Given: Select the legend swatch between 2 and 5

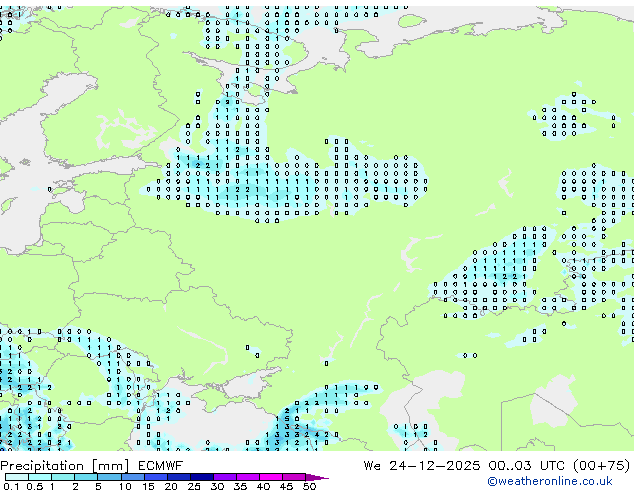Looking at the screenshot, I should 86,477.
